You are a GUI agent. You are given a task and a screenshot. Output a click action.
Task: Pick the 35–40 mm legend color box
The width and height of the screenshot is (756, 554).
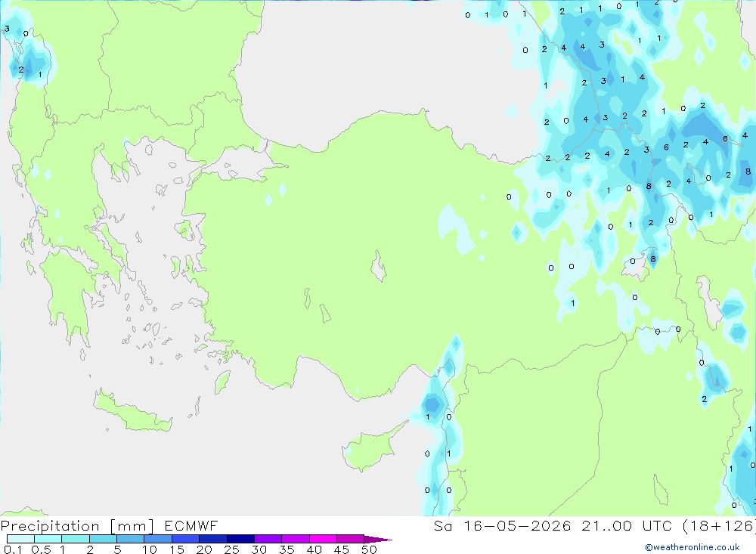coord(296,539)
